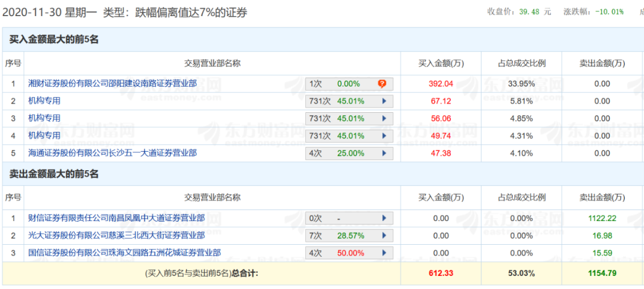Select the 买入金额最大的前5名 section header

[54, 40]
